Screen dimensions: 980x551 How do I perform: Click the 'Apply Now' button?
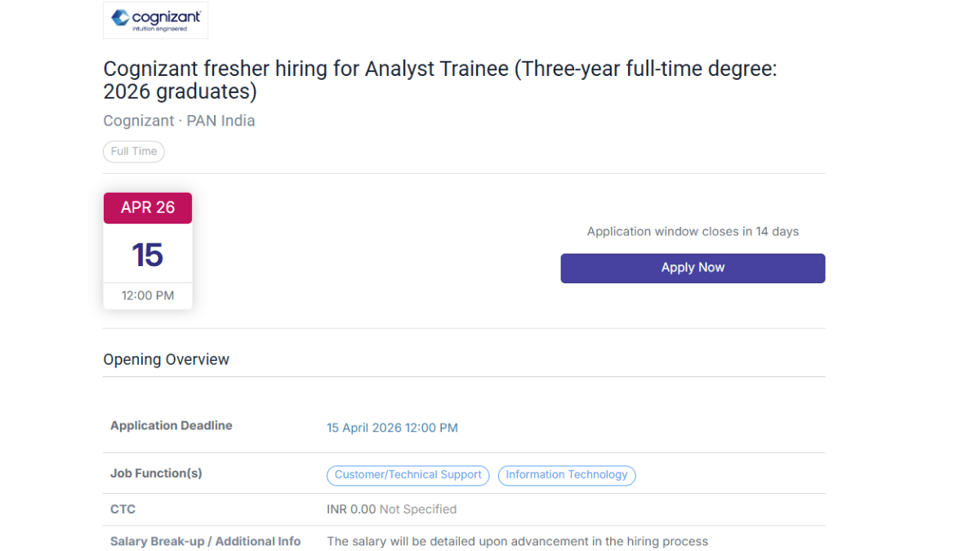pos(693,268)
